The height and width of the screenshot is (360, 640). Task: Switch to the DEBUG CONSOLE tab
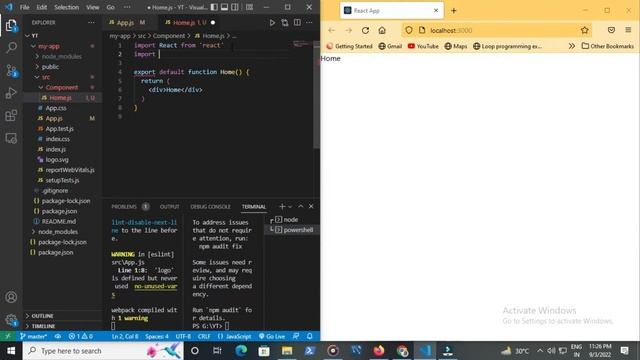(210, 207)
